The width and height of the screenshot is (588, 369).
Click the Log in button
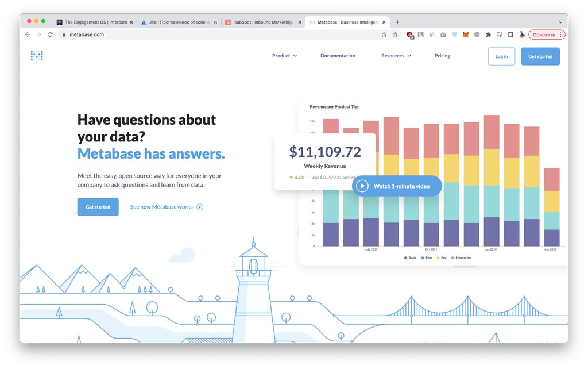[501, 56]
